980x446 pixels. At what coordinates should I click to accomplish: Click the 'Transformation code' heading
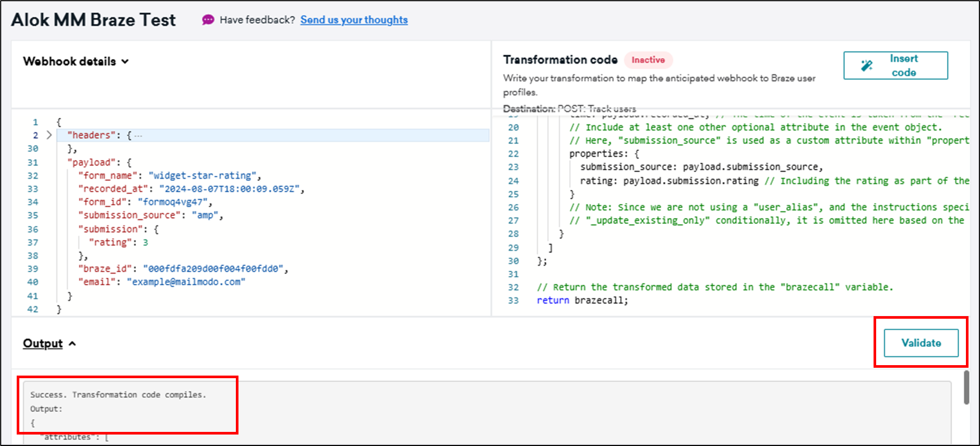560,59
